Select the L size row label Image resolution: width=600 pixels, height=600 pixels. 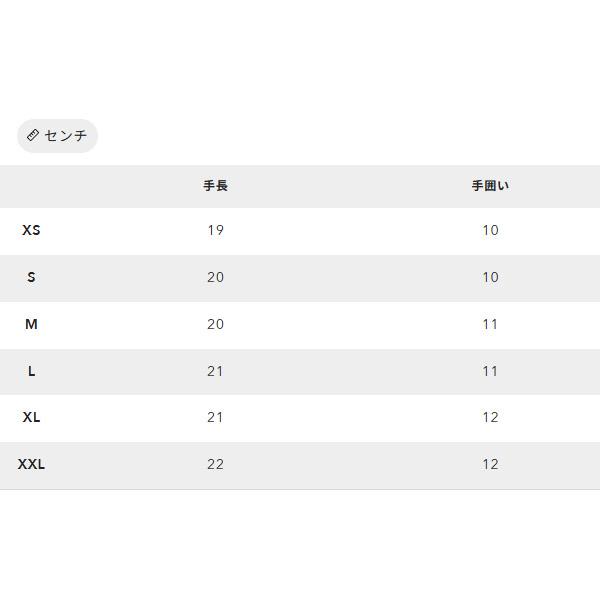click(31, 371)
